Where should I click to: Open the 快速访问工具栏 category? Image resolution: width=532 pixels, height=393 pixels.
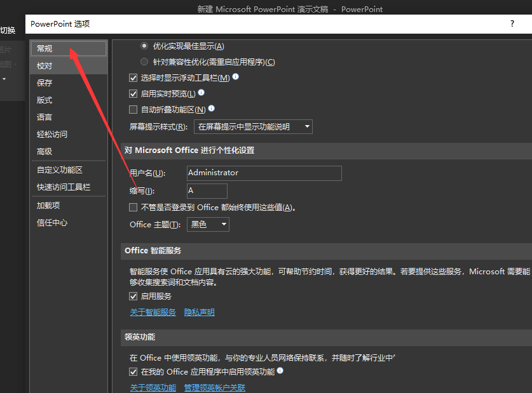click(x=69, y=187)
